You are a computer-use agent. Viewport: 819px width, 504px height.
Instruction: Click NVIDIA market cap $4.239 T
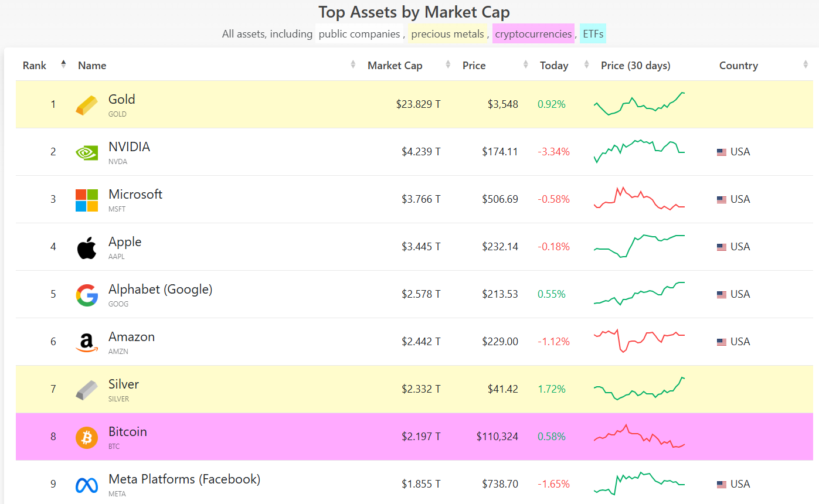(x=421, y=152)
